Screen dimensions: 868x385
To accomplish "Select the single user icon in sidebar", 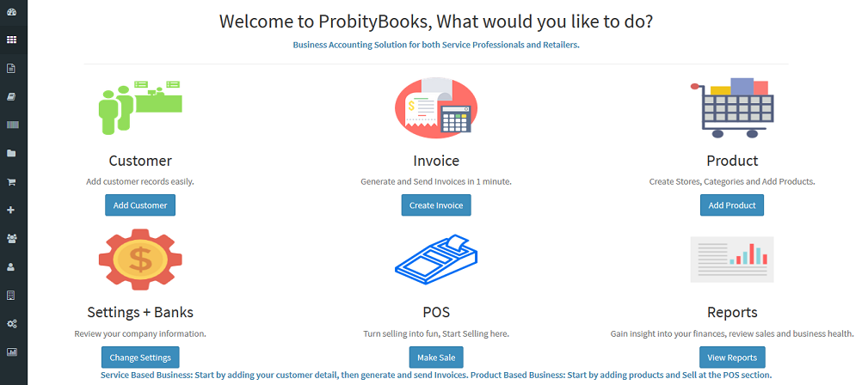I will [x=11, y=267].
